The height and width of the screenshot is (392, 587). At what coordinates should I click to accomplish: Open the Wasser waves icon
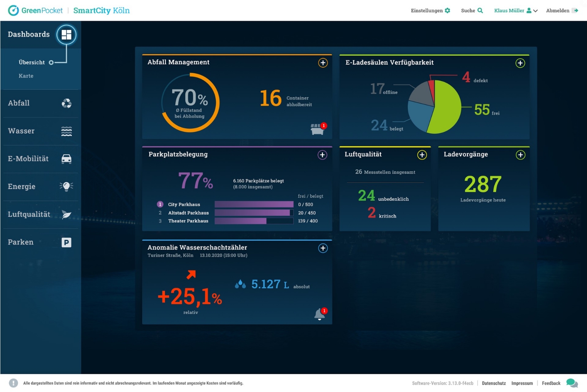(x=67, y=131)
